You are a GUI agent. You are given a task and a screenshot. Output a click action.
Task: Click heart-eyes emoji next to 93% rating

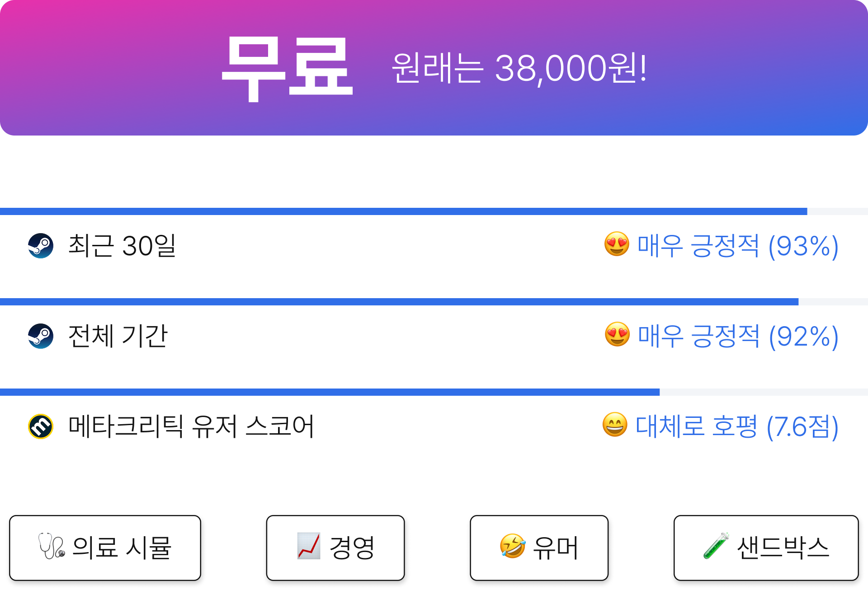point(617,244)
